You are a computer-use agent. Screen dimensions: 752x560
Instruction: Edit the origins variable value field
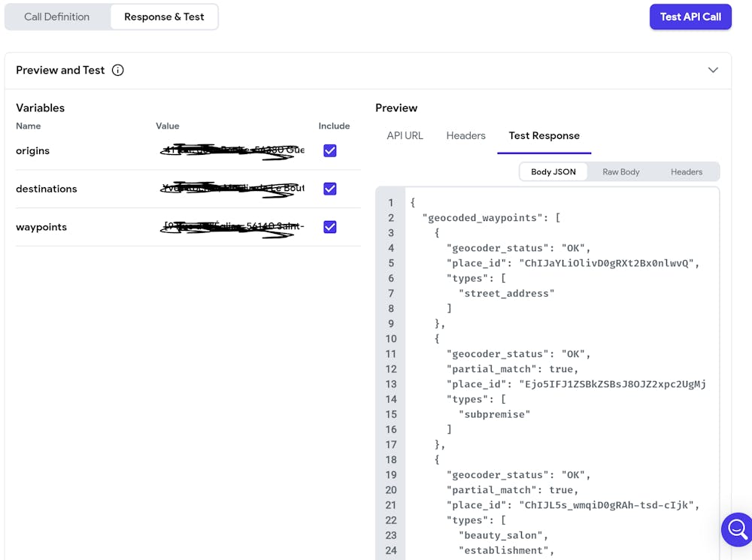(232, 150)
